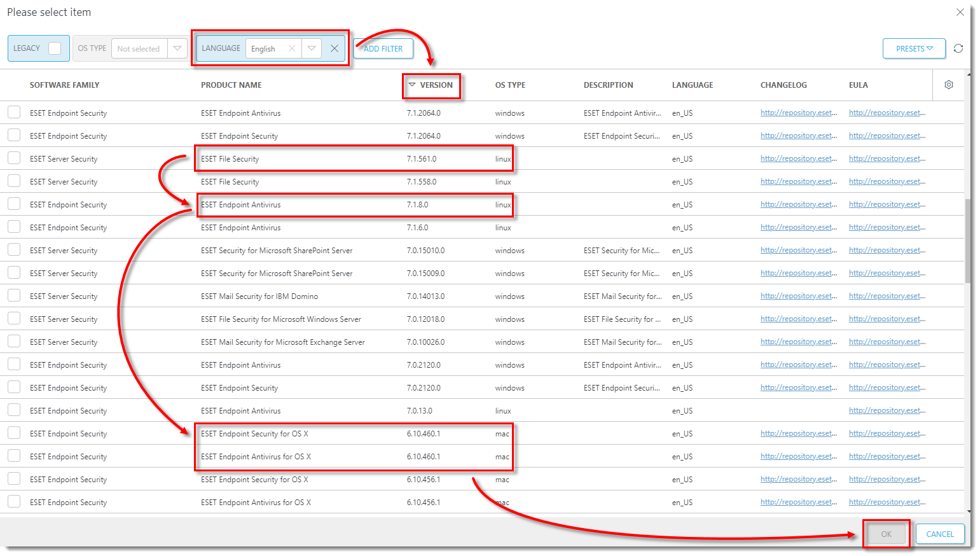
Task: Open the Presets dropdown
Action: click(914, 48)
